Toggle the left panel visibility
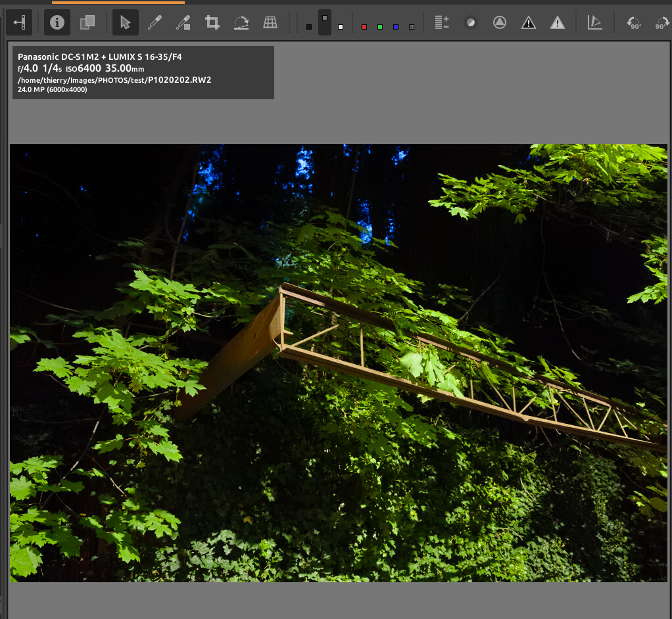Screen dimensions: 672x619 click(19, 23)
